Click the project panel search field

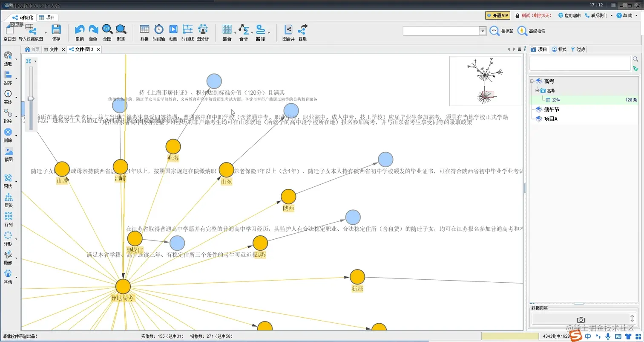click(580, 63)
